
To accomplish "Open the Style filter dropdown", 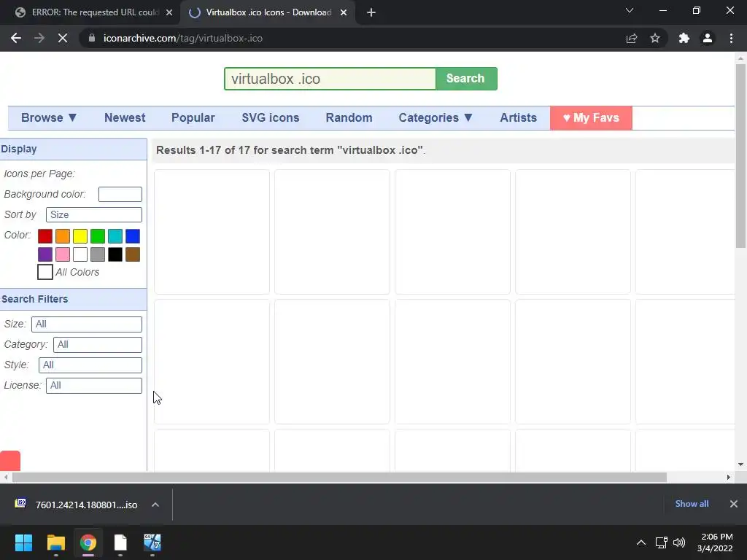I will [90, 365].
